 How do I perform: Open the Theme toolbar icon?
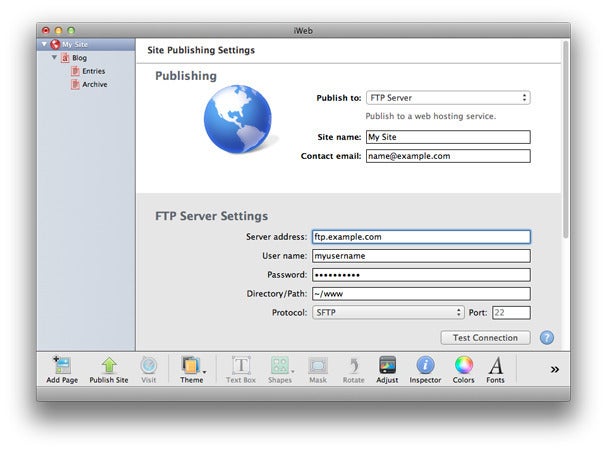pyautogui.click(x=191, y=365)
